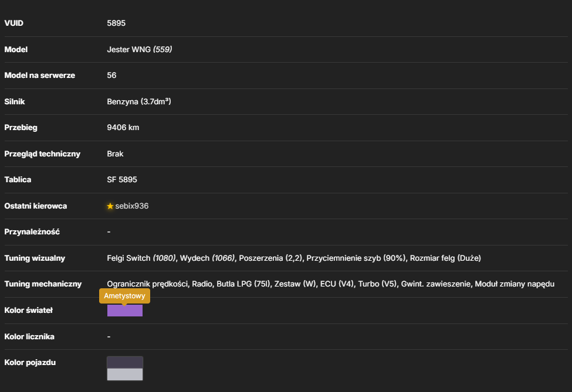Click the VUID row label
The height and width of the screenshot is (392, 572).
tap(14, 23)
